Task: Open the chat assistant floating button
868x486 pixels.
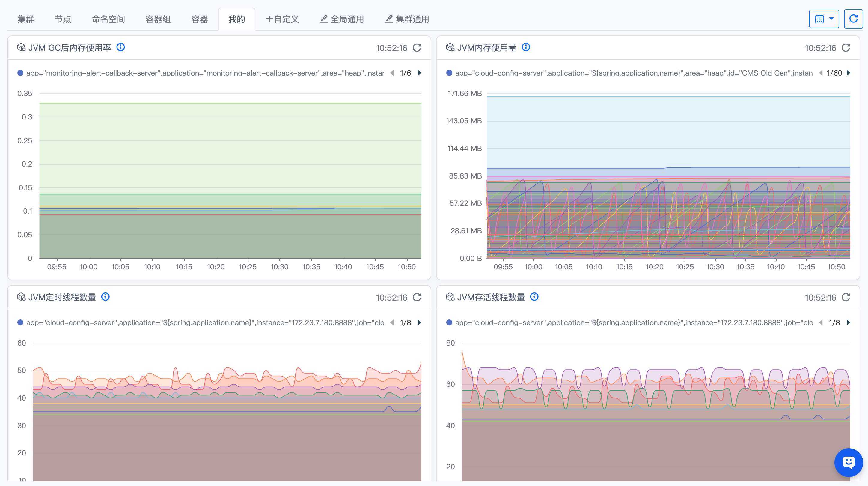Action: coord(848,462)
